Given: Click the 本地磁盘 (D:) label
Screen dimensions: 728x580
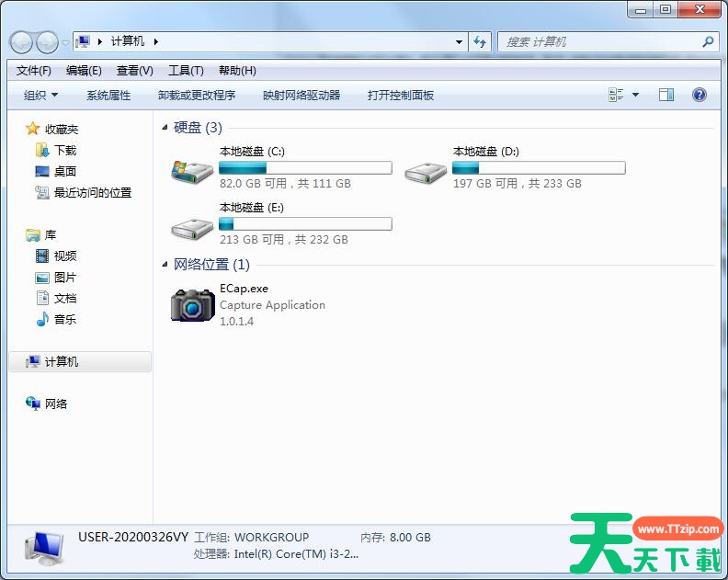Looking at the screenshot, I should click(x=485, y=152).
